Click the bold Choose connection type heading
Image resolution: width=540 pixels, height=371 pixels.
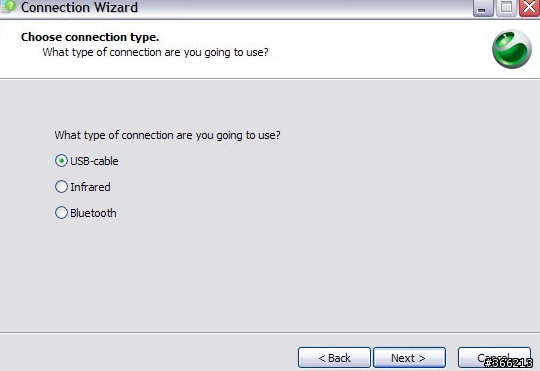[90, 37]
